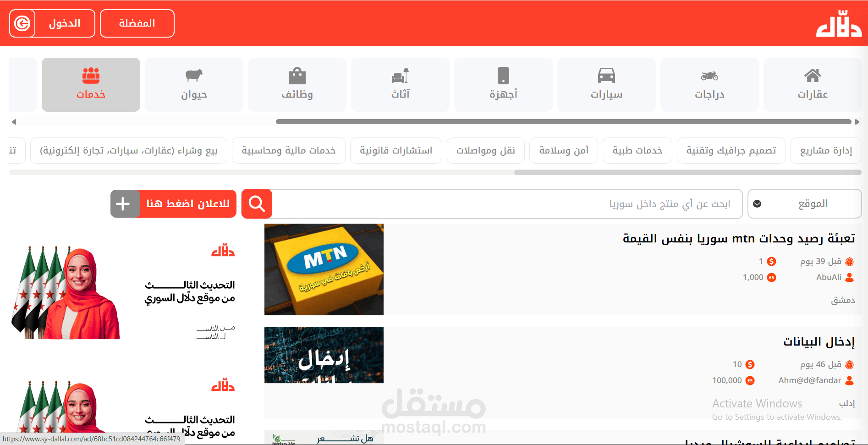Click the plus icon for posting ad
868x445 pixels.
point(123,204)
